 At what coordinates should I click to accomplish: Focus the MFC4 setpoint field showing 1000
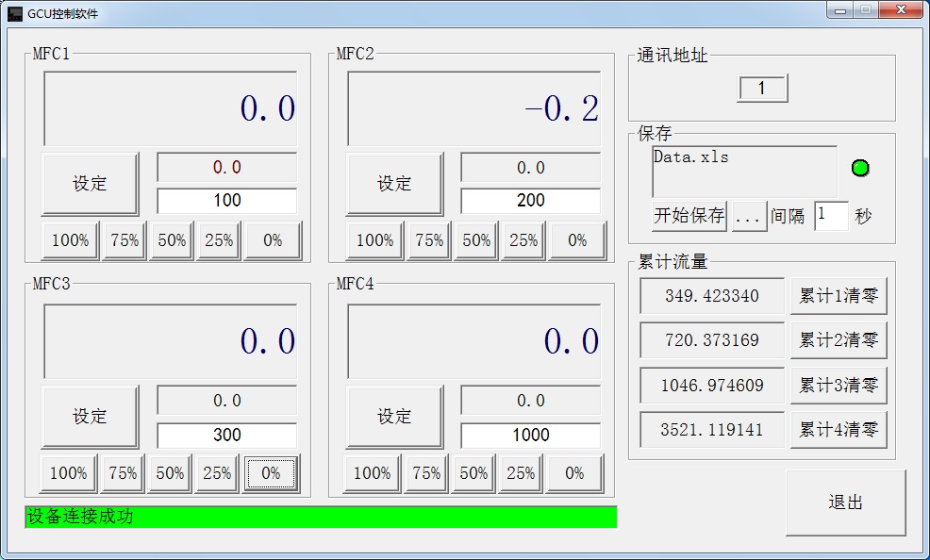click(530, 435)
